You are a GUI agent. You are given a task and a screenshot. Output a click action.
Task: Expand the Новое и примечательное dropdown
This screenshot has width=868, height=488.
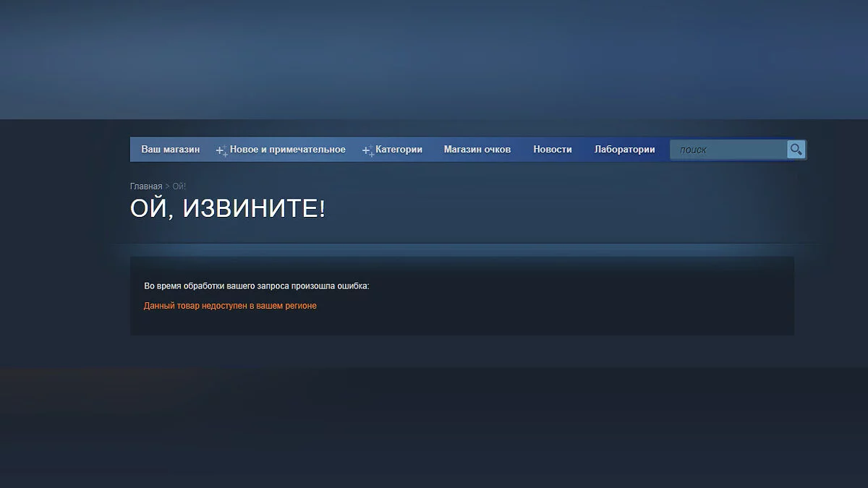287,150
